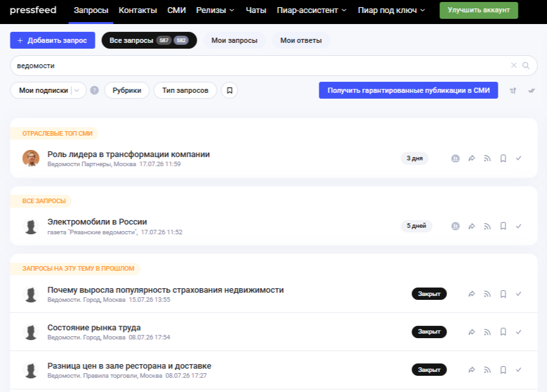The height and width of the screenshot is (392, 547).
Task: Open request "Электромобили в России"
Action: pyautogui.click(x=97, y=222)
